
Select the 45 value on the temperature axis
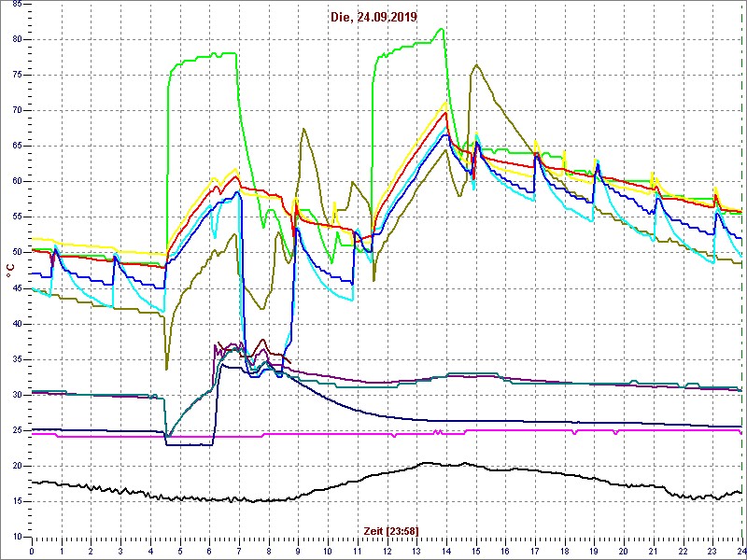click(16, 288)
